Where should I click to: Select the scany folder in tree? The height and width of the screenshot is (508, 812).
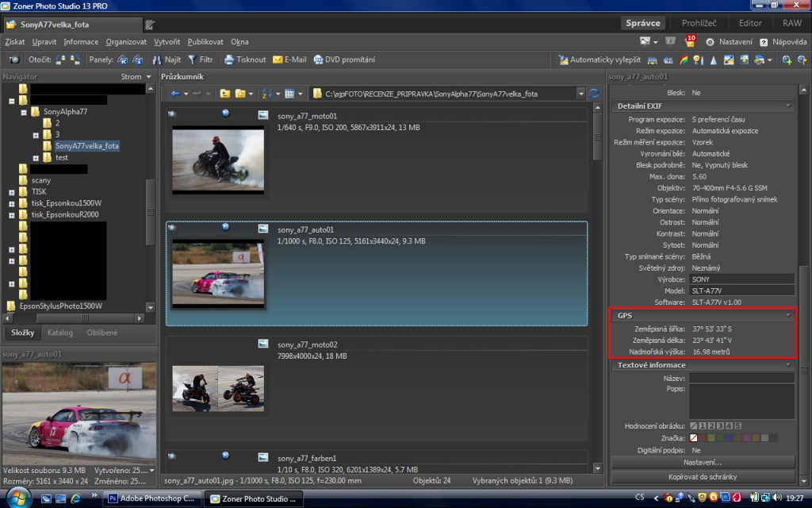[x=41, y=180]
